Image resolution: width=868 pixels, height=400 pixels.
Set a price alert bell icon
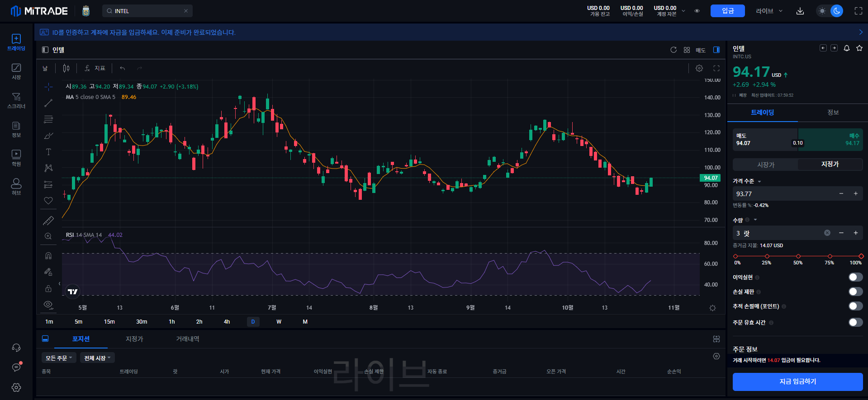click(847, 48)
